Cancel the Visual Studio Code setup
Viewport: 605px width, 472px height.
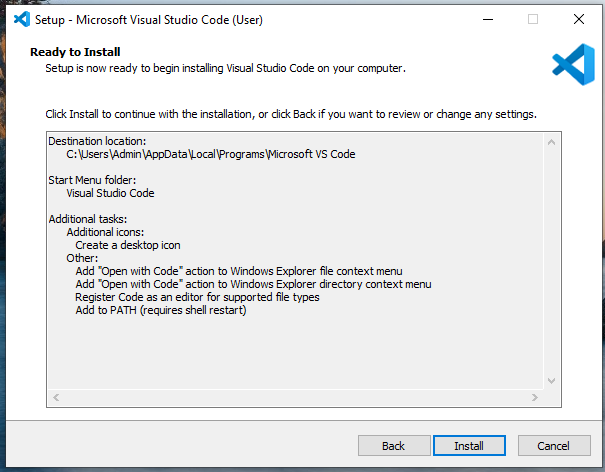coord(554,446)
